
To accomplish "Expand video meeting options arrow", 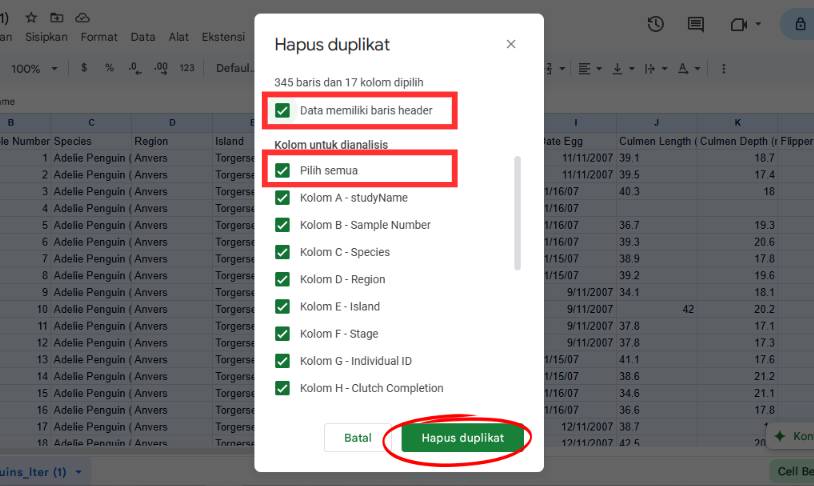I will tap(758, 24).
